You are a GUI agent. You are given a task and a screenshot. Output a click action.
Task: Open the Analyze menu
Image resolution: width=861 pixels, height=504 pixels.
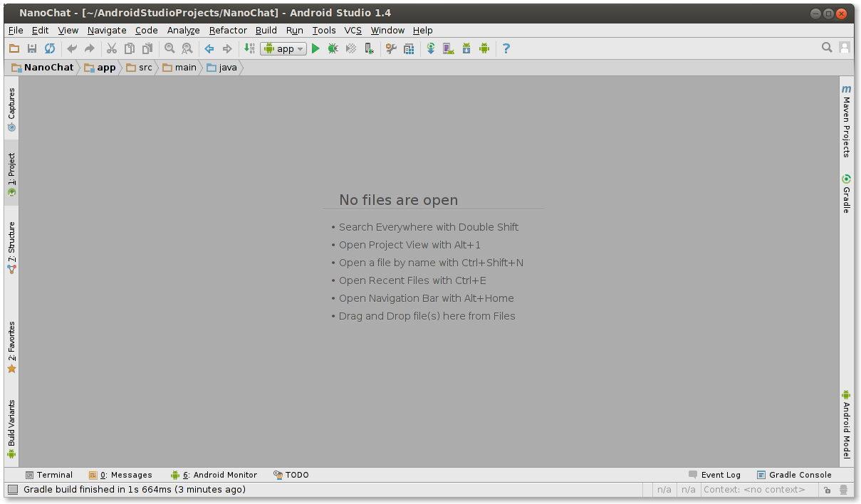pos(184,31)
